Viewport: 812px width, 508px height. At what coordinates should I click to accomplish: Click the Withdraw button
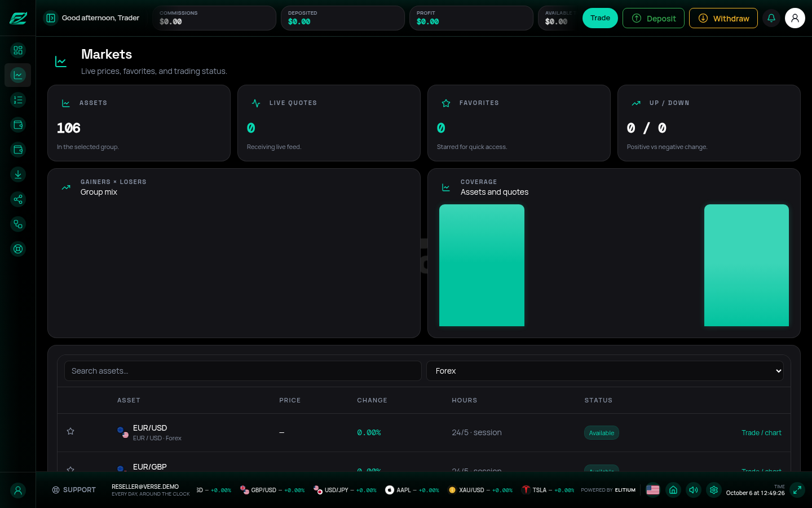(723, 18)
